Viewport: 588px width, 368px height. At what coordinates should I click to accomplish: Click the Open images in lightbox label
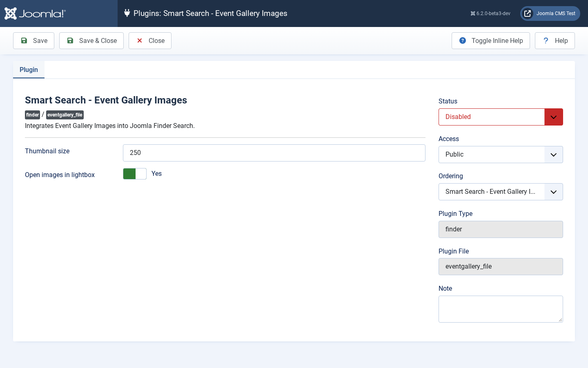click(60, 175)
